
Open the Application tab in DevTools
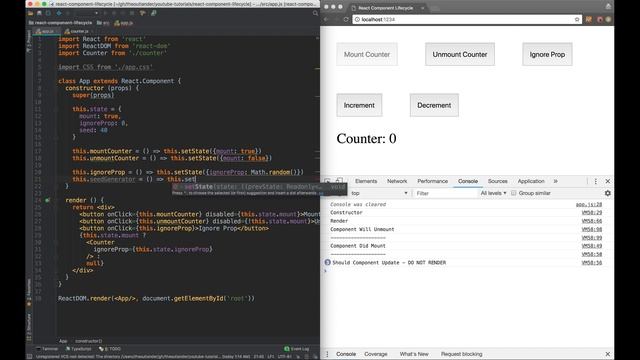pyautogui.click(x=531, y=181)
